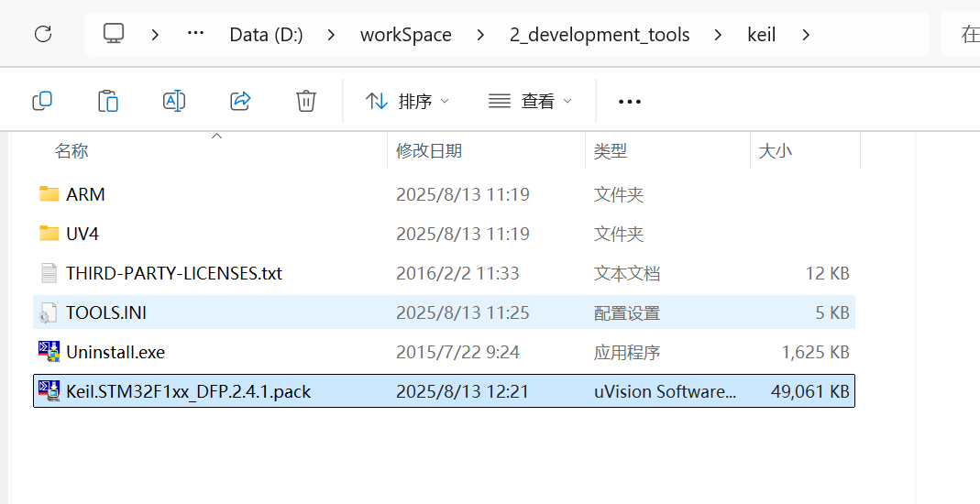980x504 pixels.
Task: Sort by 类型 column header
Action: 610,150
